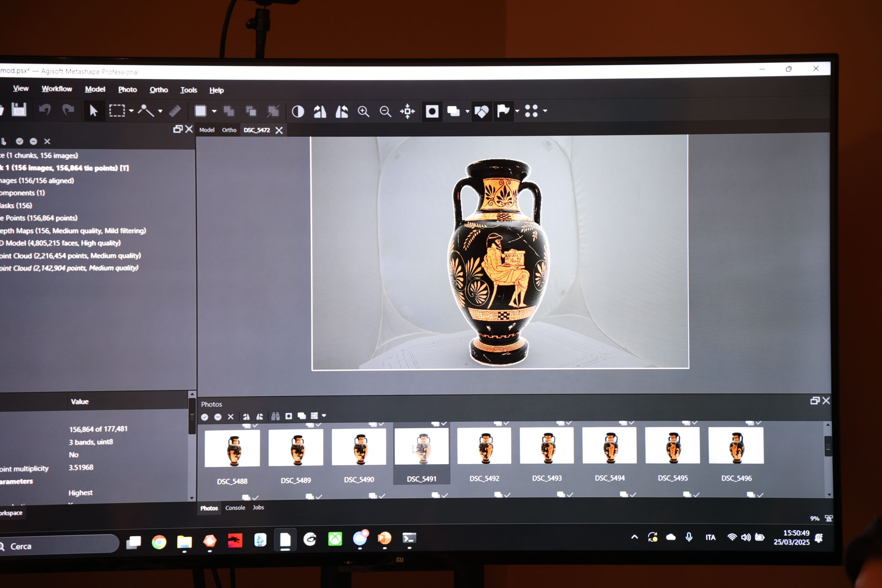Zoom out of the photo view
This screenshot has height=588, width=882.
click(385, 111)
